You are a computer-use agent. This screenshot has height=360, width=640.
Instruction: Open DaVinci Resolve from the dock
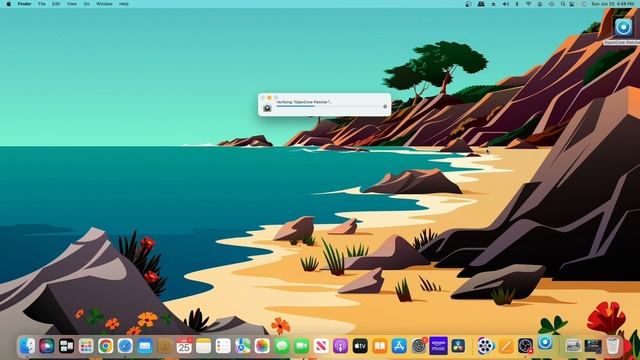458,346
